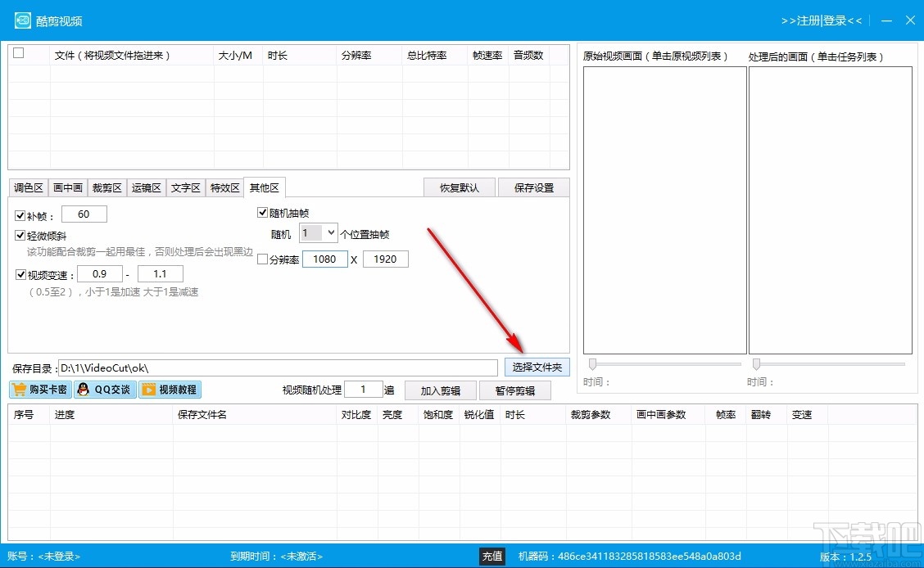
Task: Enable the 分辨率 checkbox
Action: coord(263,259)
